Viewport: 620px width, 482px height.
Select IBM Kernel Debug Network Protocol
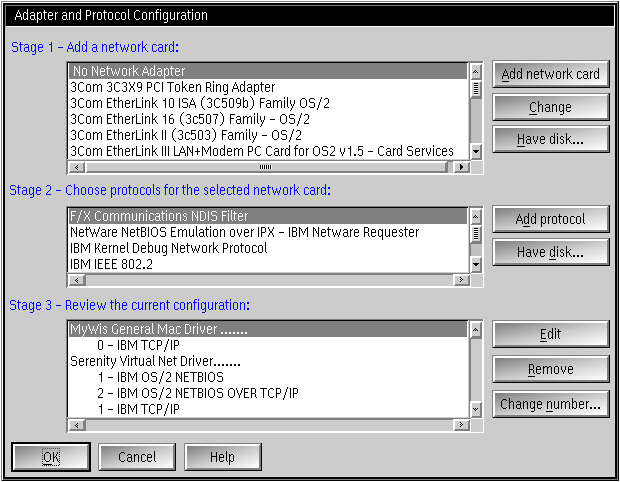(268, 248)
